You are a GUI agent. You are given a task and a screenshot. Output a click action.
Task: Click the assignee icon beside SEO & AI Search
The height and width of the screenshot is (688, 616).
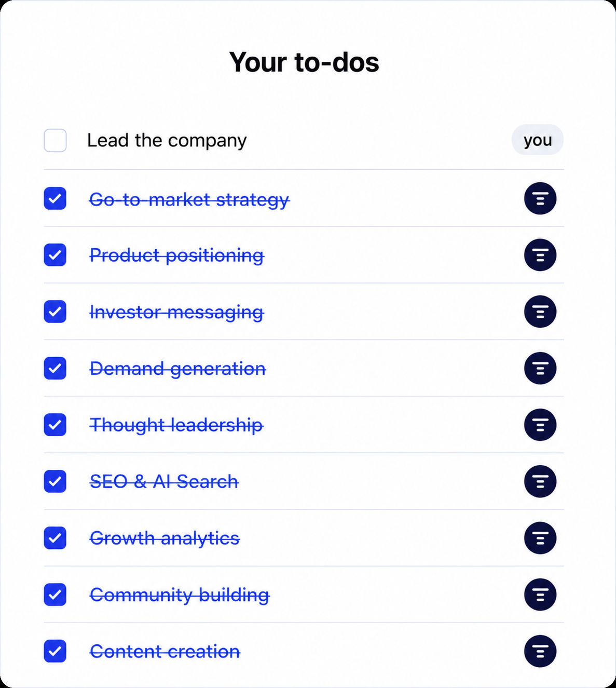(x=540, y=481)
